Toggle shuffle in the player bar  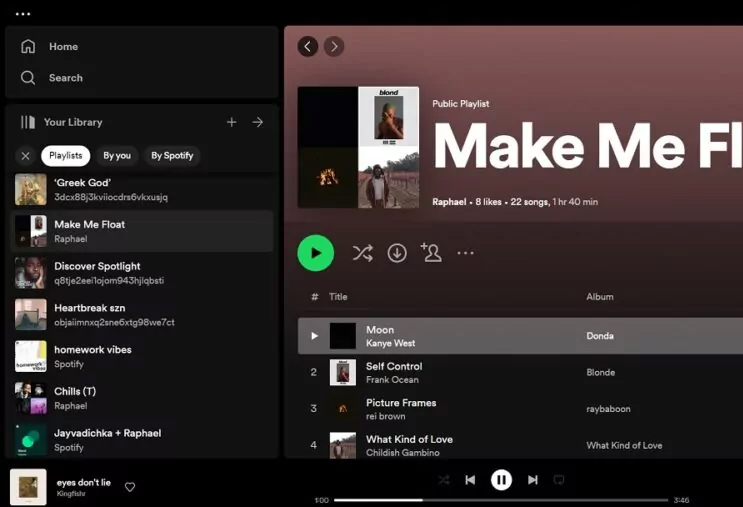444,480
